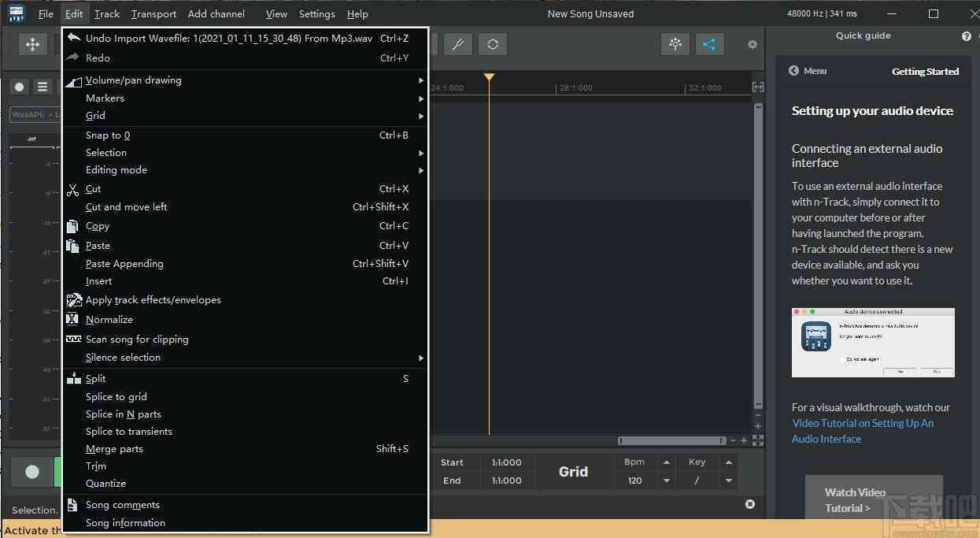Open the View menu
Viewport: 980px width, 538px height.
pyautogui.click(x=276, y=14)
